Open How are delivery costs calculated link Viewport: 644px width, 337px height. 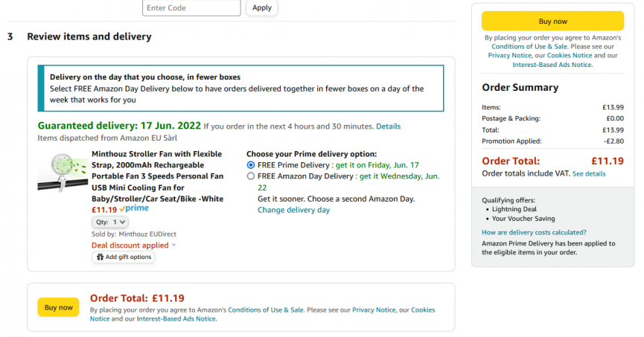(x=534, y=232)
